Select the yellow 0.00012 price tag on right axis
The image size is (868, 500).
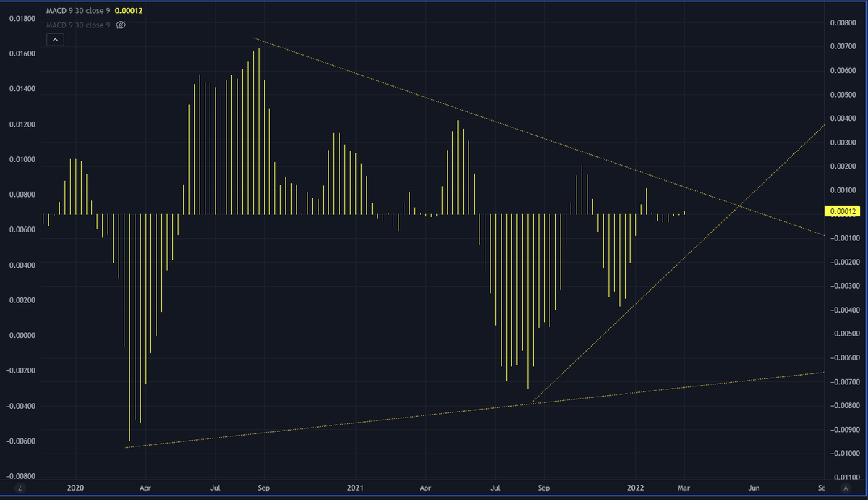(843, 211)
